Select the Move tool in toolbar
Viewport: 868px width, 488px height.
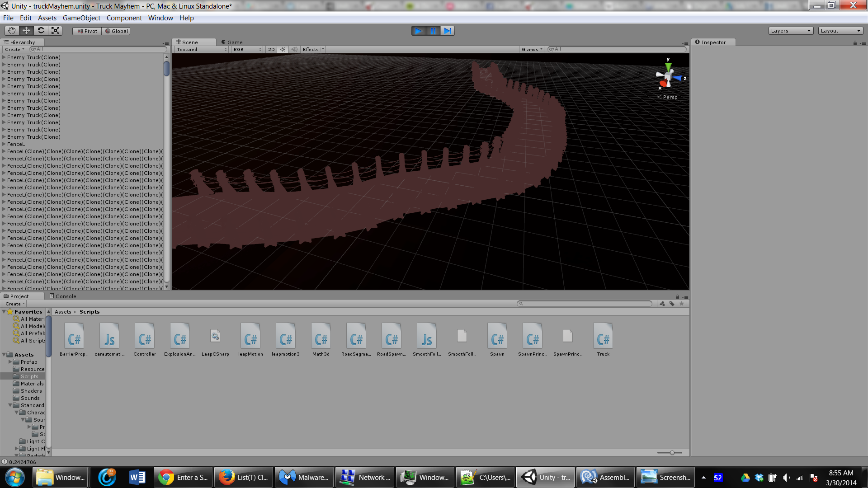point(26,31)
